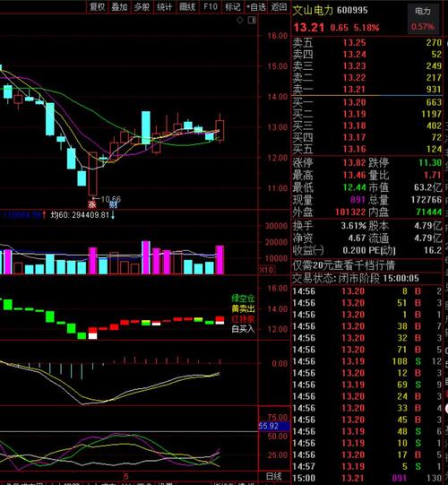The width and height of the screenshot is (448, 485).
Task: Click the 量比 1.71 value
Action: (x=433, y=176)
